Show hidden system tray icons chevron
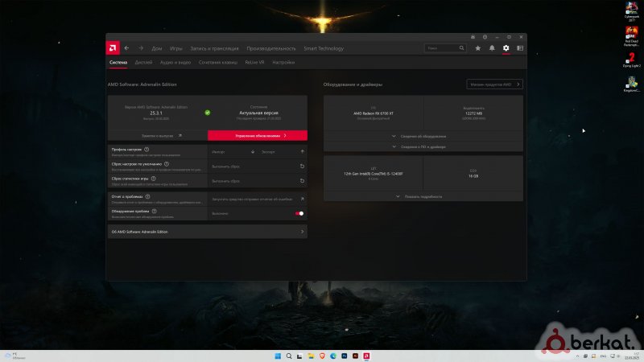 [x=577, y=356]
